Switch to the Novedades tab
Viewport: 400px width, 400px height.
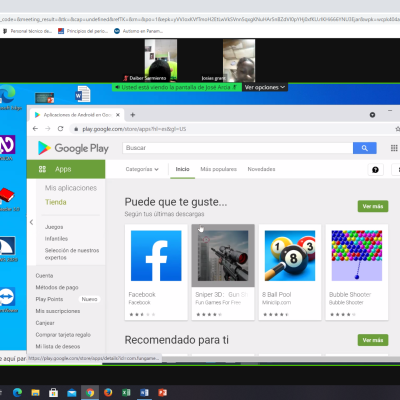261,169
